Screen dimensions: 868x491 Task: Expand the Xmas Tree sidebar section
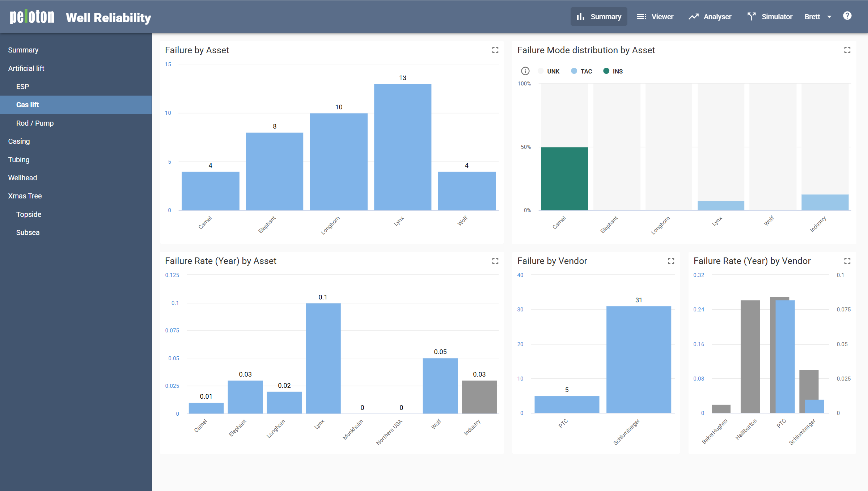click(x=25, y=196)
